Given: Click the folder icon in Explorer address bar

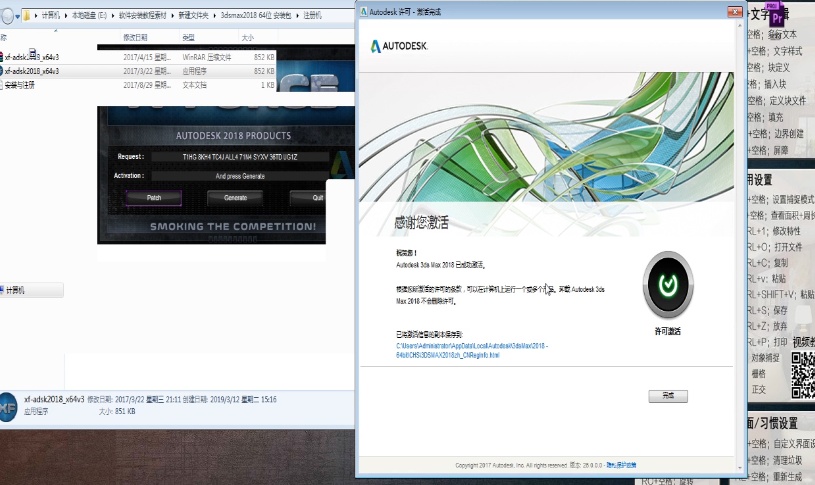Looking at the screenshot, I should [27, 16].
